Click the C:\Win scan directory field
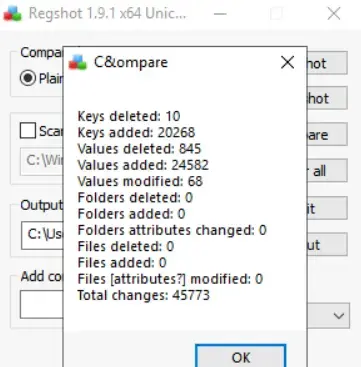This screenshot has width=361, height=367. click(42, 161)
